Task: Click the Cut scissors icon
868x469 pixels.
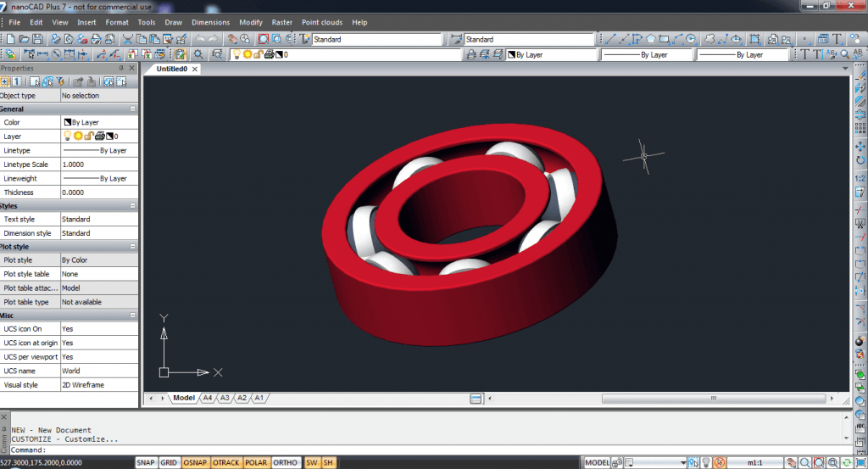Action: tap(128, 39)
